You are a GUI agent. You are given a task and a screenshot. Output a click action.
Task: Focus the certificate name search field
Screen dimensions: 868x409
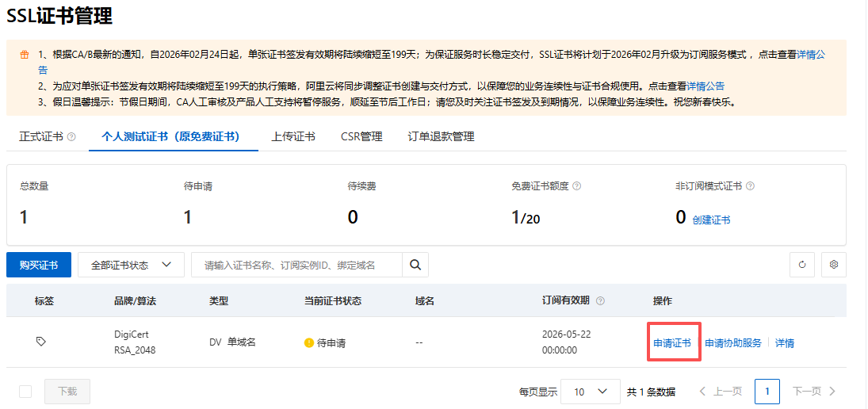click(296, 265)
